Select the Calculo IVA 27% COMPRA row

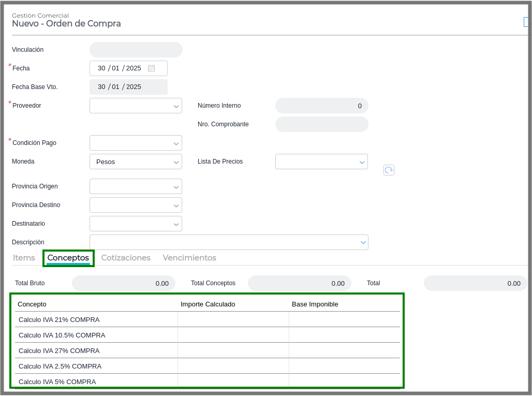click(x=59, y=350)
